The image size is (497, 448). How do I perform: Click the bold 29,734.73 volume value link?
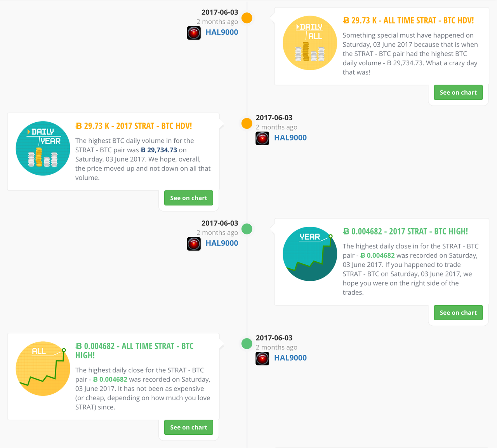[159, 150]
